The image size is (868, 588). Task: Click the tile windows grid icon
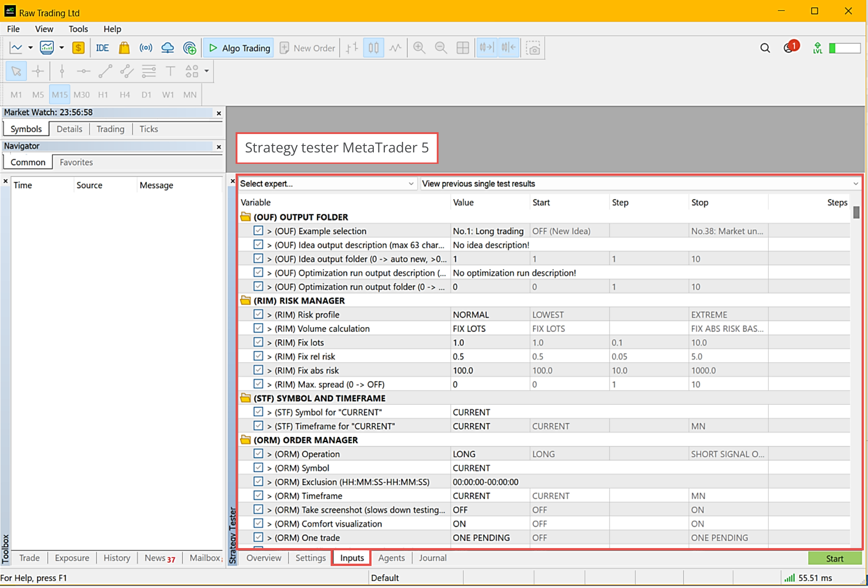click(463, 48)
